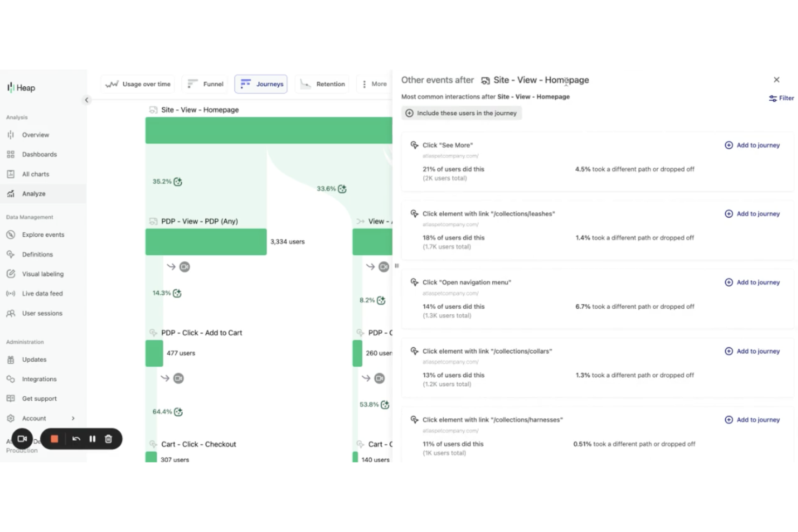Viewport: 798px width, 532px height.
Task: Add collections/leashes link event to journey
Action: (752, 213)
